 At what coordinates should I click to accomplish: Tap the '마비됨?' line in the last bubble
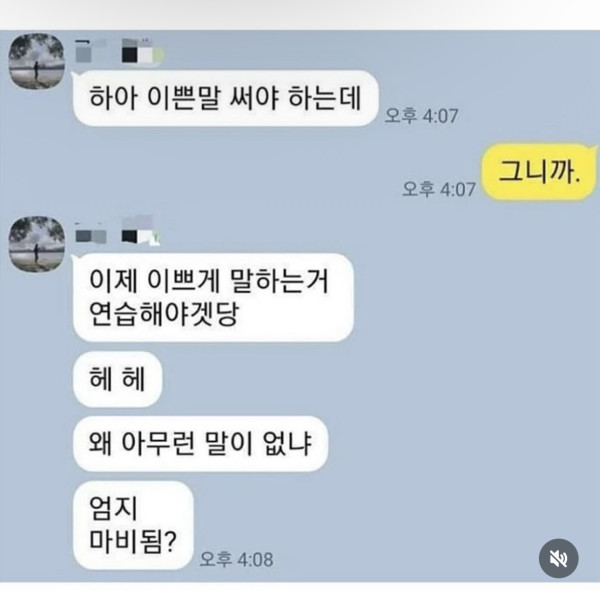133,541
